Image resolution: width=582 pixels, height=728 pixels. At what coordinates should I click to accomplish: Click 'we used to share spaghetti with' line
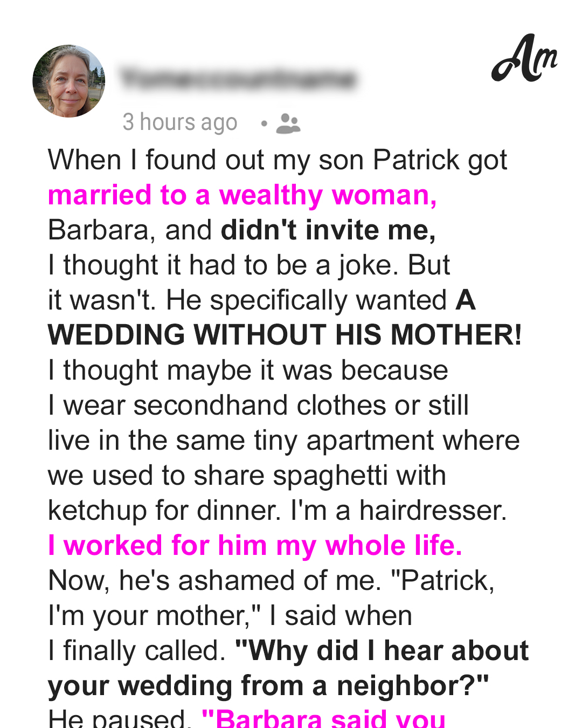point(247,476)
